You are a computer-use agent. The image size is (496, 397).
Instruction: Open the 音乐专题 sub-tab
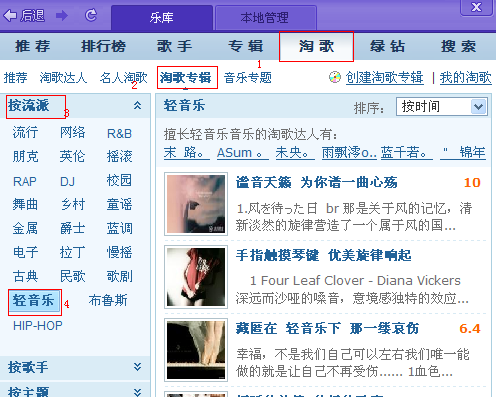tap(248, 78)
